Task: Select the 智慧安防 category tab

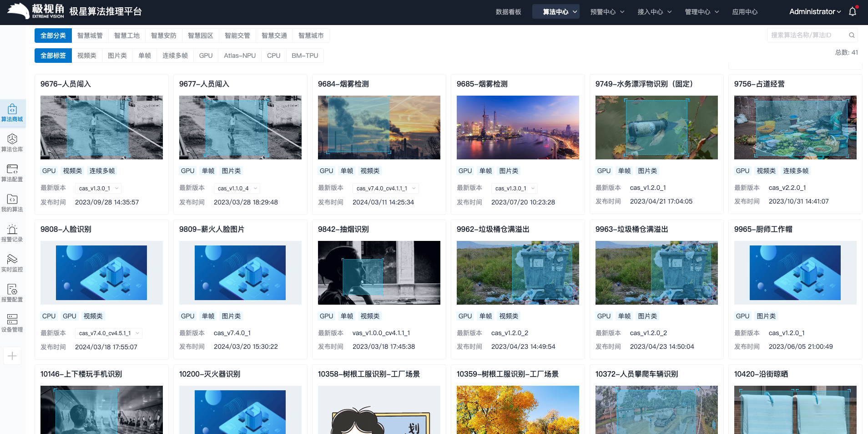Action: click(x=164, y=35)
